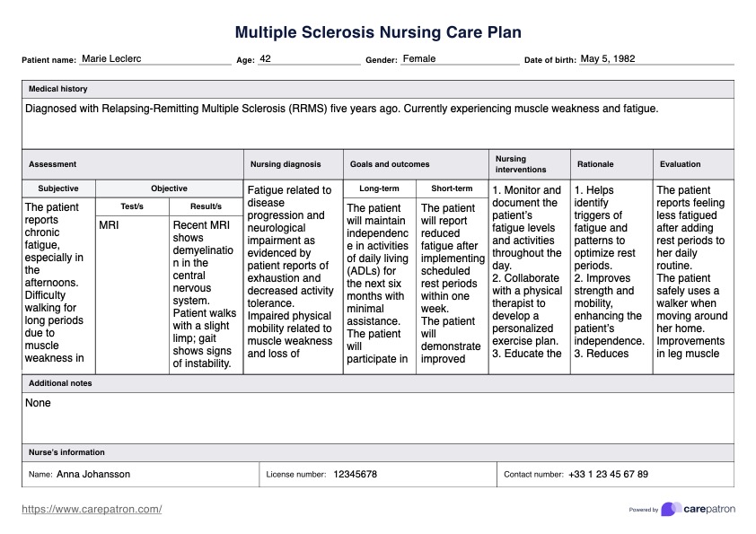Click the Additional notes text area

(x=377, y=417)
